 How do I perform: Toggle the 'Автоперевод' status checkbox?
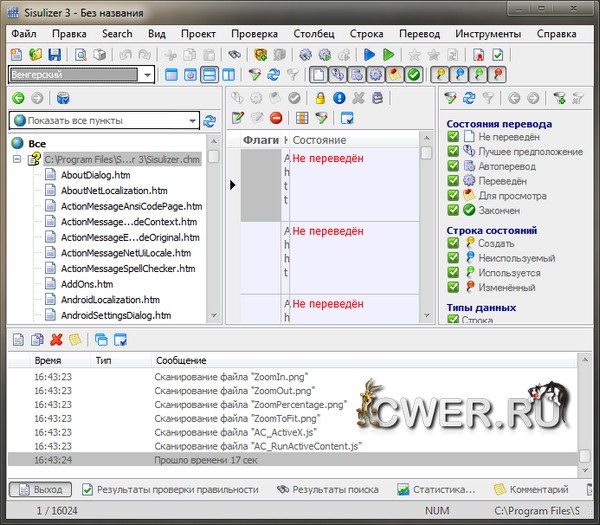click(x=453, y=166)
